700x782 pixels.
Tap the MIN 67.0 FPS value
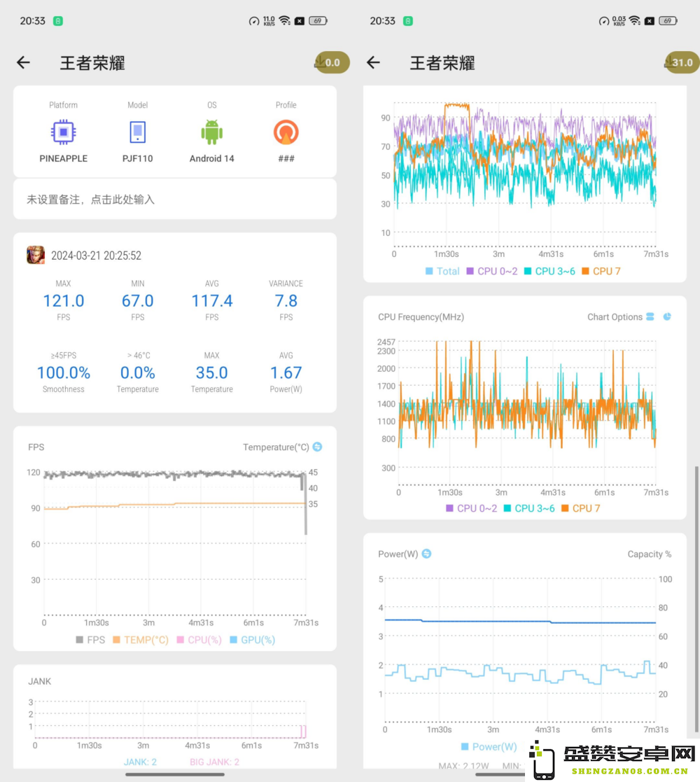pyautogui.click(x=138, y=301)
